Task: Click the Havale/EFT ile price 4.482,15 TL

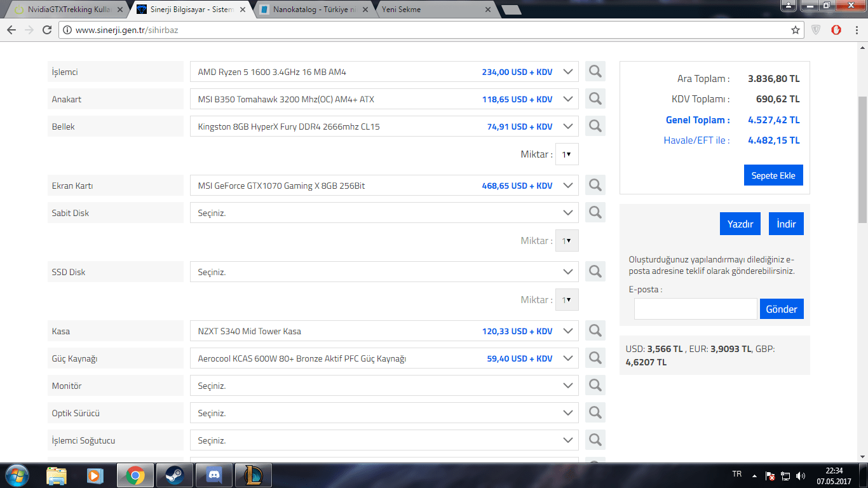Action: coord(774,140)
